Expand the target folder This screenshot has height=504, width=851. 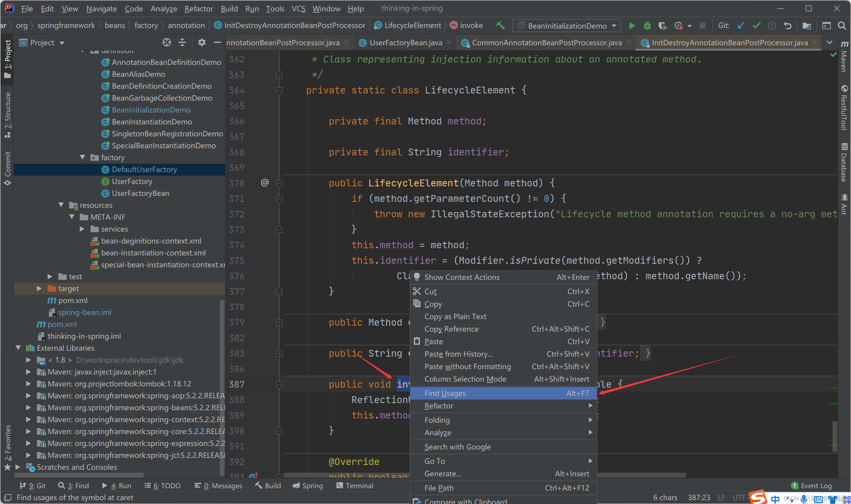click(39, 288)
